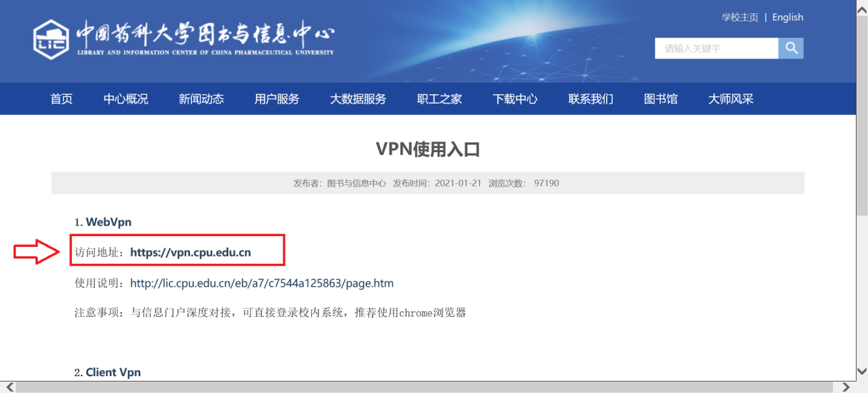Viewport: 868px width, 393px height.
Task: Click the magnifier search icon button
Action: [791, 48]
